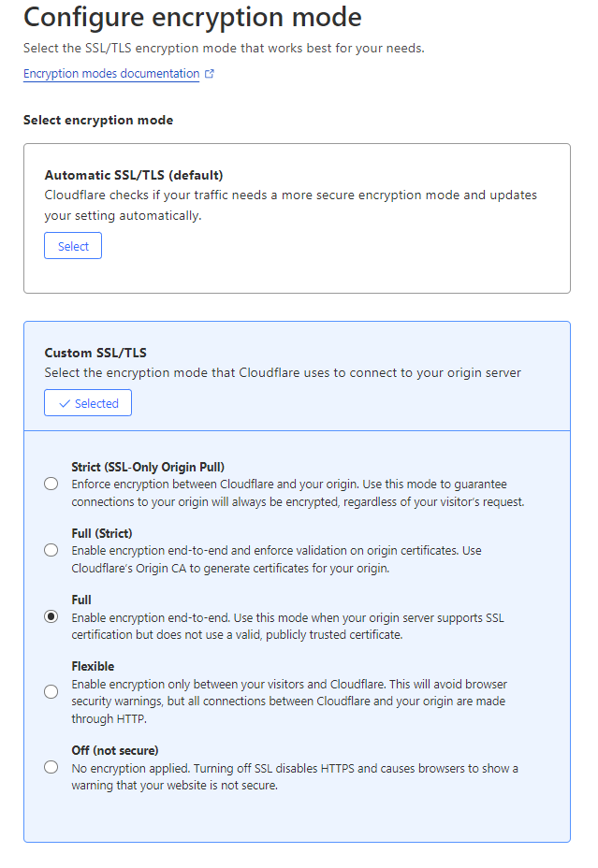Image resolution: width=598 pixels, height=868 pixels.
Task: Click the currently selected Full radio button
Action: click(x=51, y=616)
